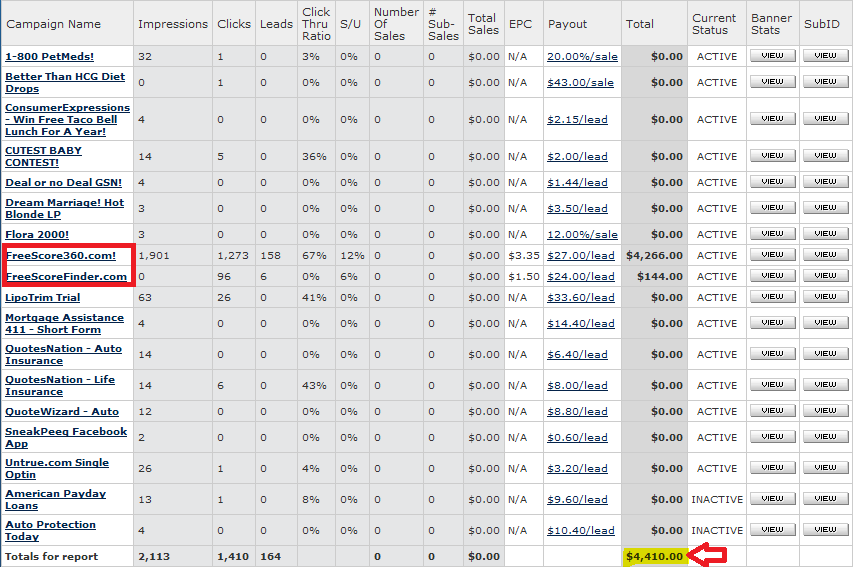
Task: Click the highlighted $4,410.00 report total
Action: point(653,556)
